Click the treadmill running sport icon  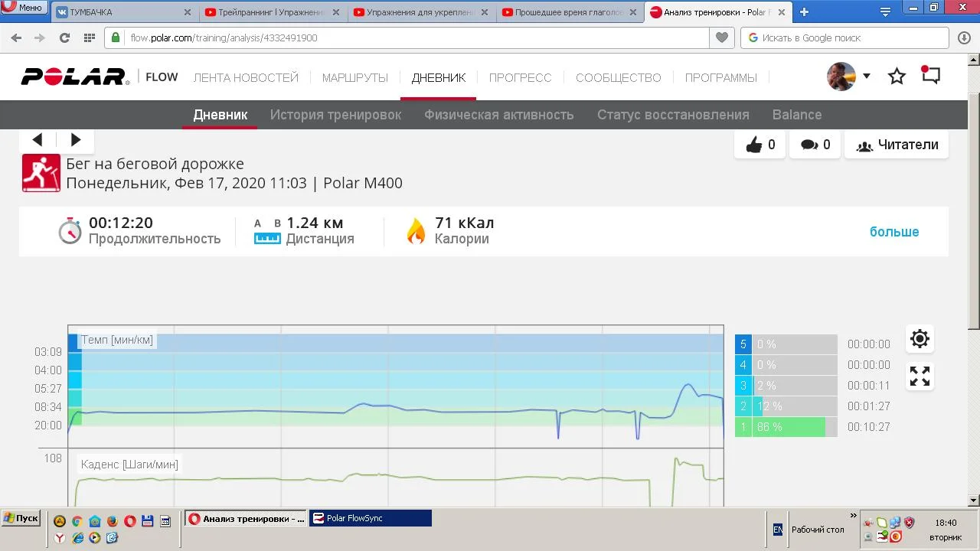pos(41,173)
